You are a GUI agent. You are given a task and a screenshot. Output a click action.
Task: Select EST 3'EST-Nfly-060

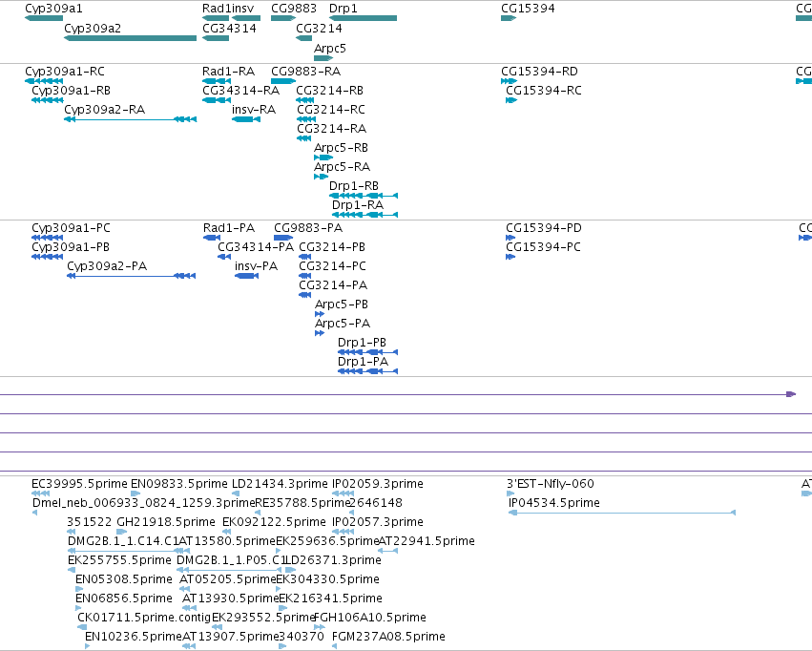tap(550, 484)
